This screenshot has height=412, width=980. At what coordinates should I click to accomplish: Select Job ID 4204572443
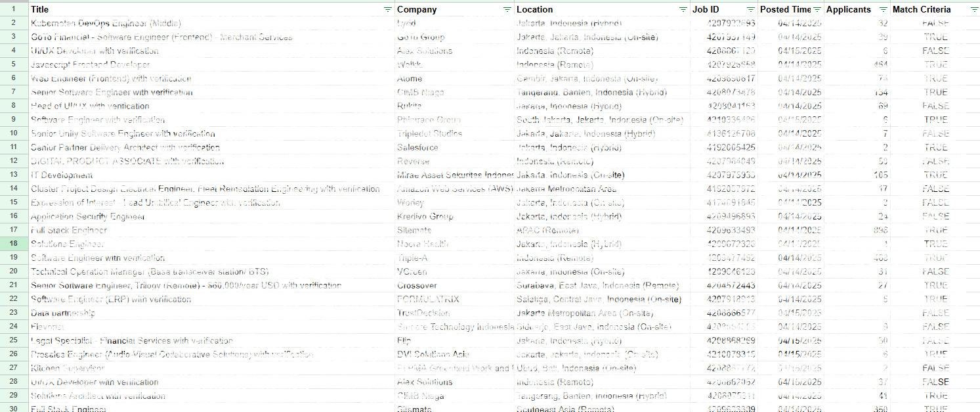[x=724, y=285]
